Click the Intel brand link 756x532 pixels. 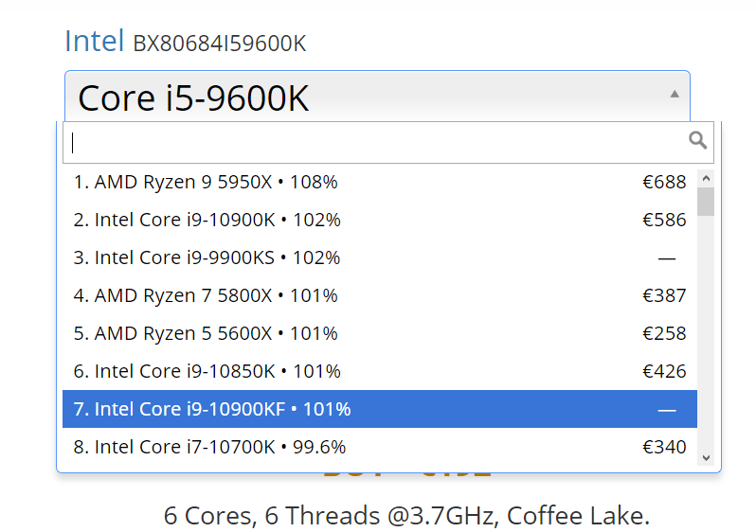pos(95,41)
